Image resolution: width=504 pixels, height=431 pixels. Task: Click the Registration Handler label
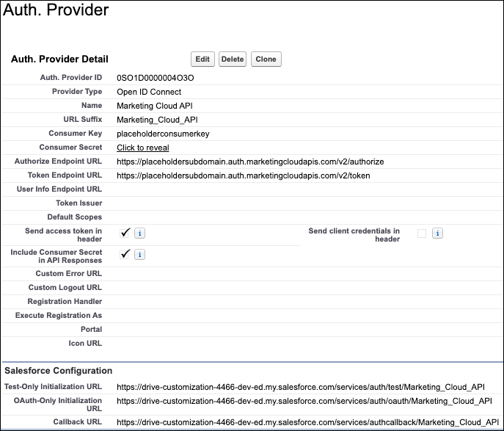tap(65, 301)
